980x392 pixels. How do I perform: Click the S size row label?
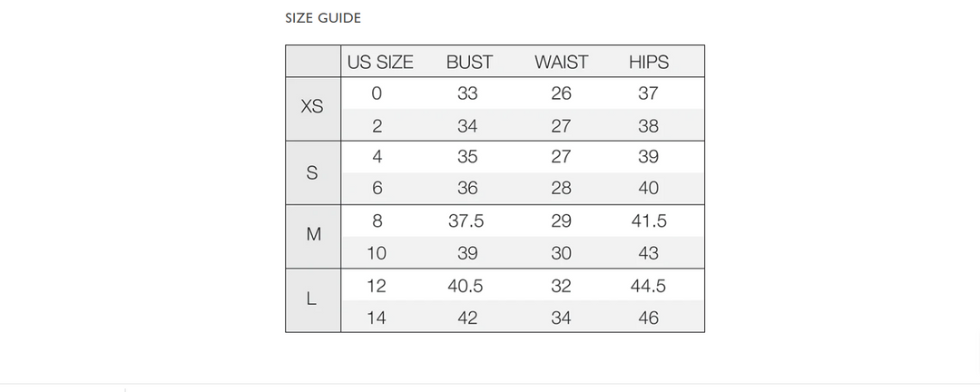pyautogui.click(x=312, y=172)
